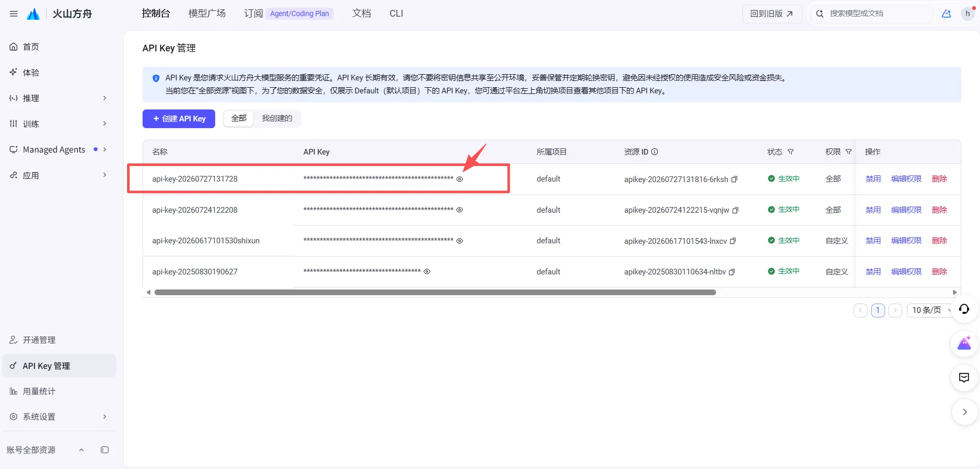980x469 pixels.
Task: Filter the 权限 column
Action: pos(849,152)
